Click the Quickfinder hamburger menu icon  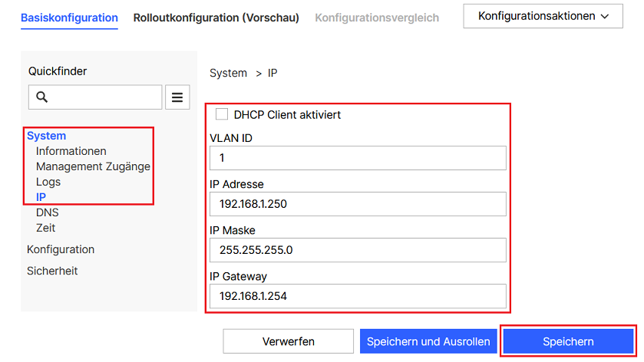[x=177, y=97]
